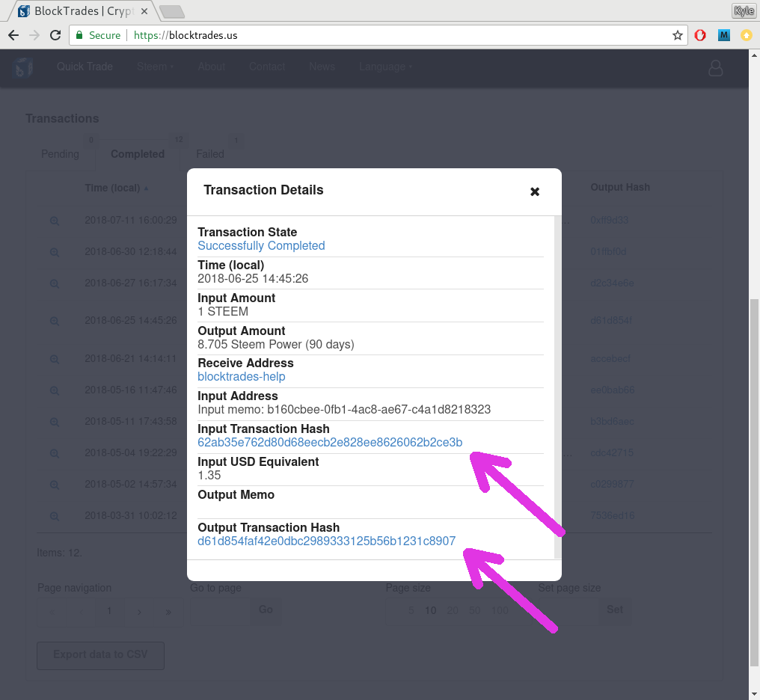Viewport: 760px width, 700px height.
Task: Set page size to 5
Action: pyautogui.click(x=411, y=610)
